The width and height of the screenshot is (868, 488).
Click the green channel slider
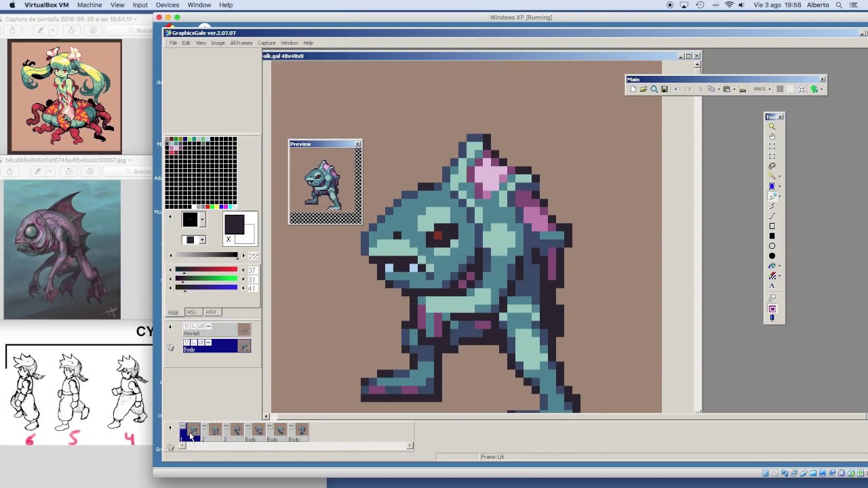pos(206,278)
